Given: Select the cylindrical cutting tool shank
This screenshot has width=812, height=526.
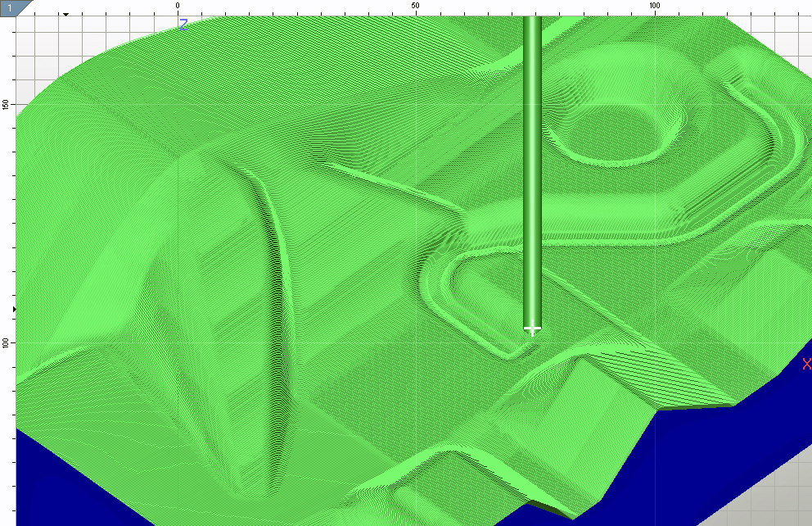Looking at the screenshot, I should 532,164.
